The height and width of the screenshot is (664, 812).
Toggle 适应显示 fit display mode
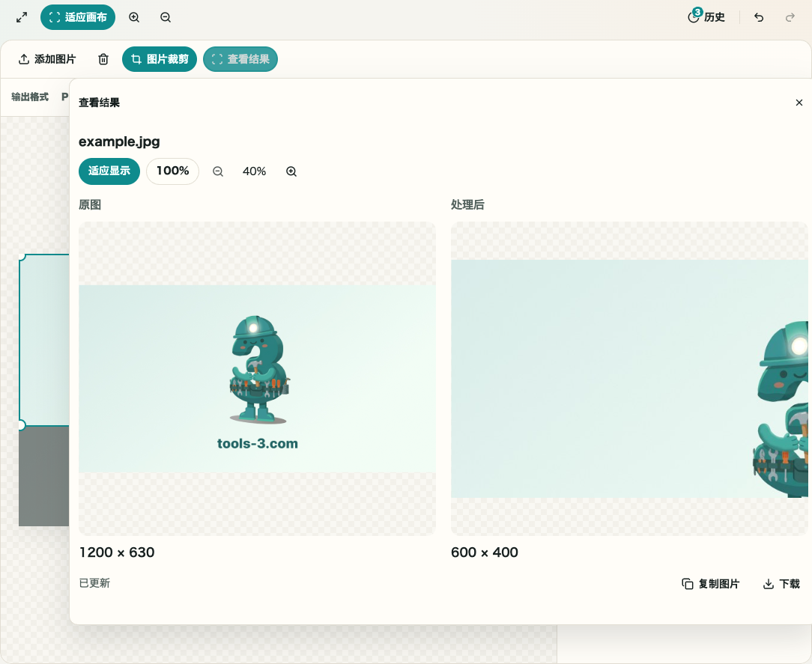[109, 171]
